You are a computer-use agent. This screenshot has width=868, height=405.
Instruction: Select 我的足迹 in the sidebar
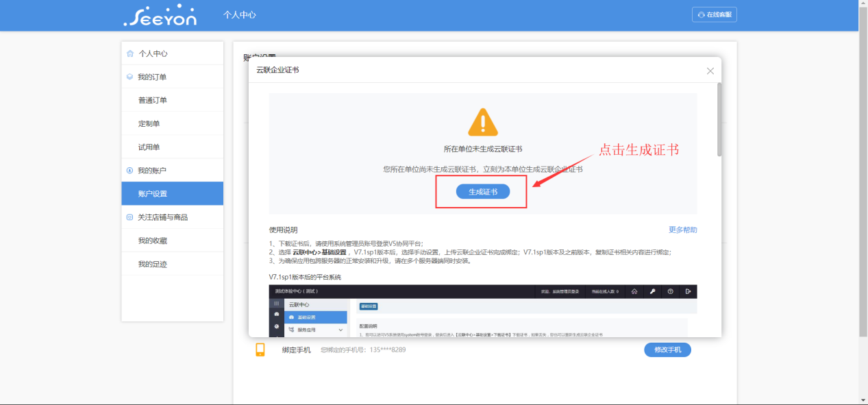coord(173,264)
